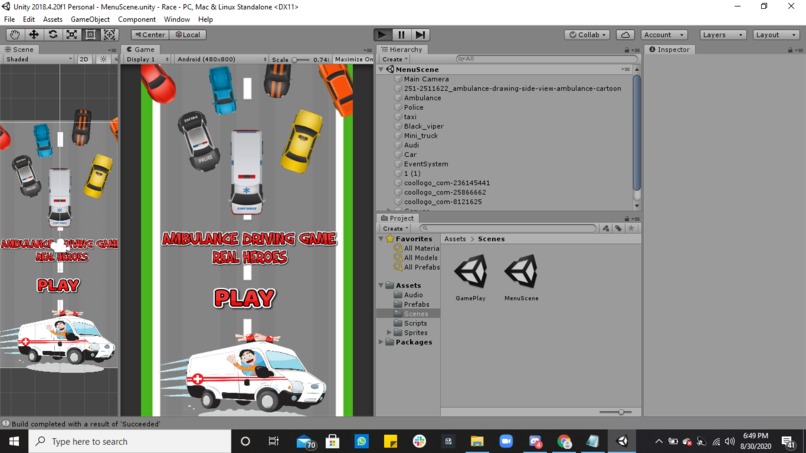This screenshot has width=806, height=453.
Task: Toggle pivot mode Center button
Action: coord(150,34)
